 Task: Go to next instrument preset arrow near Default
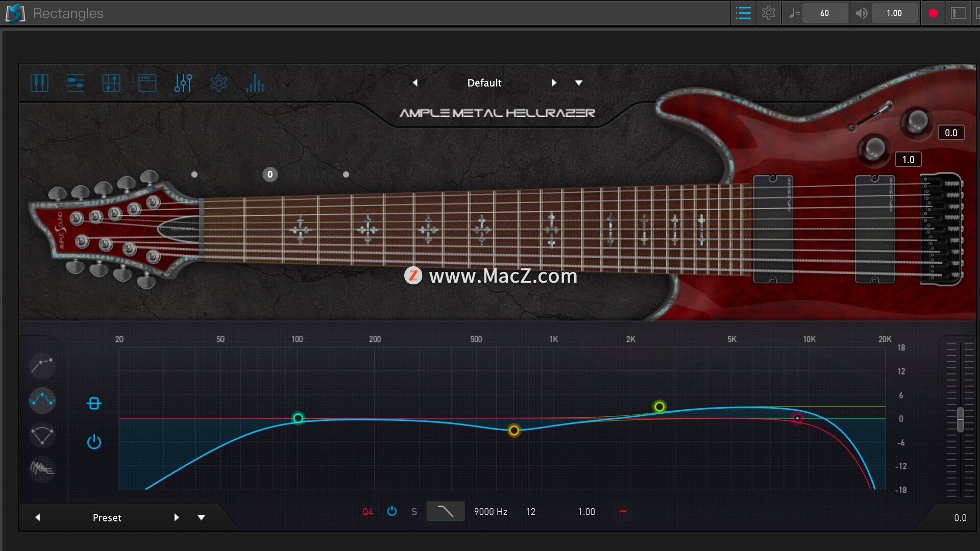pyautogui.click(x=554, y=83)
